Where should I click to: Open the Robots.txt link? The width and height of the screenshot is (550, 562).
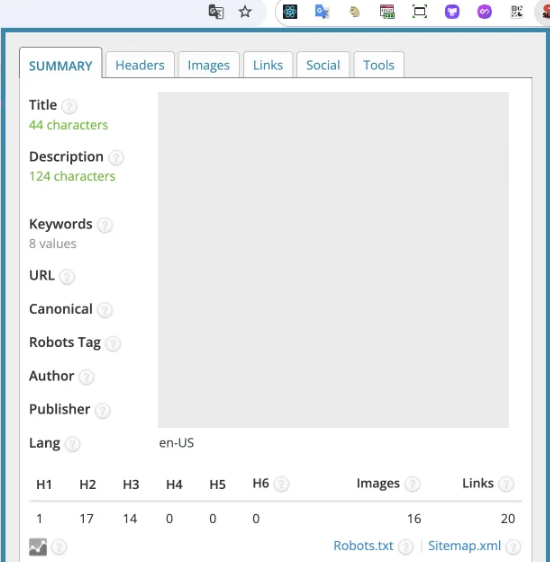click(x=363, y=546)
